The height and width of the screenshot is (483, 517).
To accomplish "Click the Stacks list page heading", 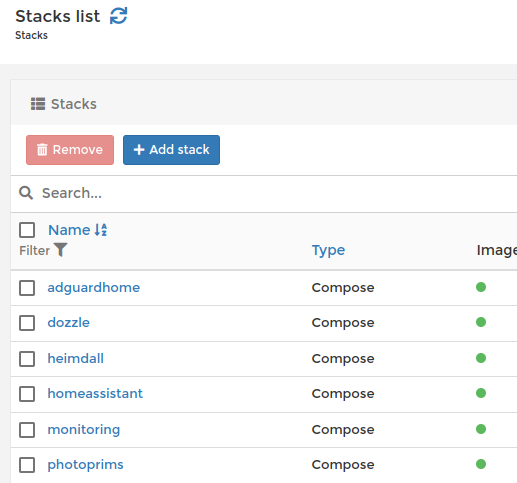I will coord(58,16).
